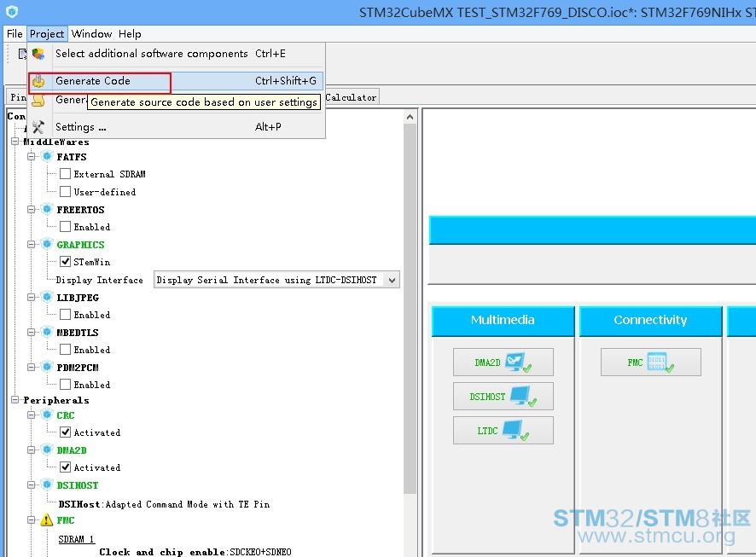
Task: Open the File menu
Action: [x=15, y=34]
